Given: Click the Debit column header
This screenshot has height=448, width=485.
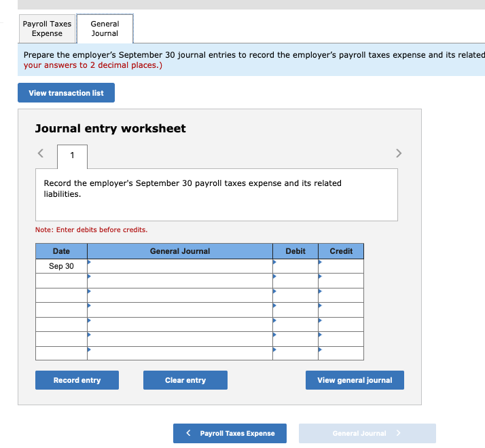Looking at the screenshot, I should click(x=295, y=251).
